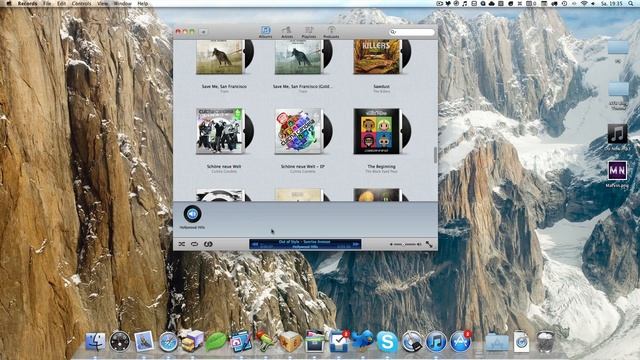Open the File menu

(x=47, y=3)
